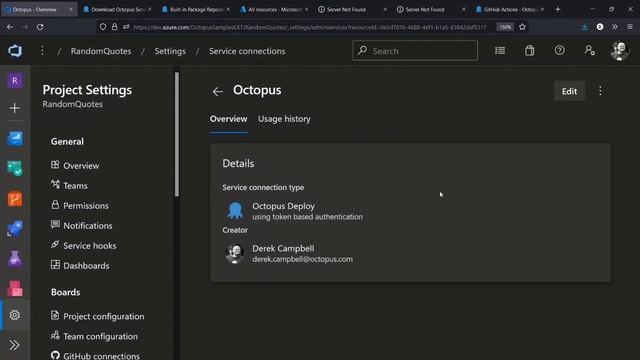Viewport: 640px width, 360px height.
Task: Go to Service connections breadcrumb
Action: coord(247,51)
